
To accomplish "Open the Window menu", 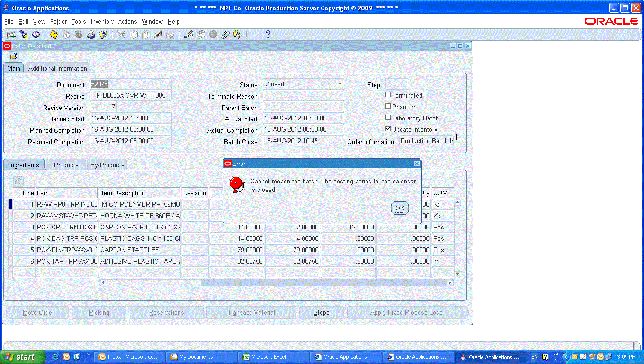I will click(x=152, y=22).
